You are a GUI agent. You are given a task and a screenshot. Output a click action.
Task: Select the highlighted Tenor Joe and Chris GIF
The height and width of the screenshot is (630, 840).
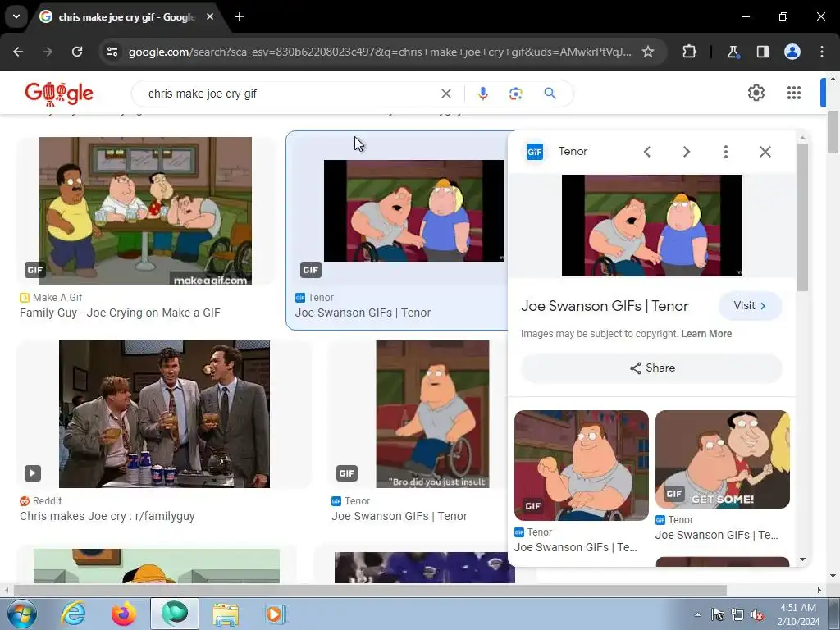click(413, 211)
